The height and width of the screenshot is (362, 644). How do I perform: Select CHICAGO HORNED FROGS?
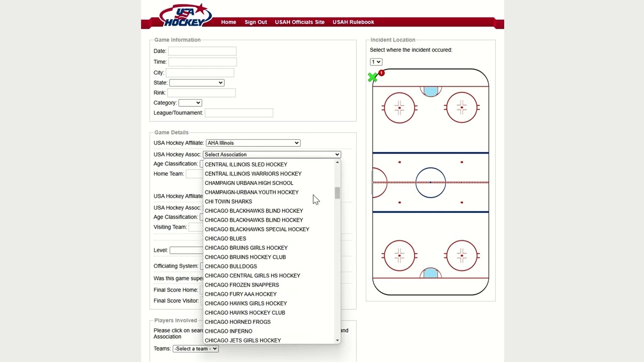click(x=269, y=322)
